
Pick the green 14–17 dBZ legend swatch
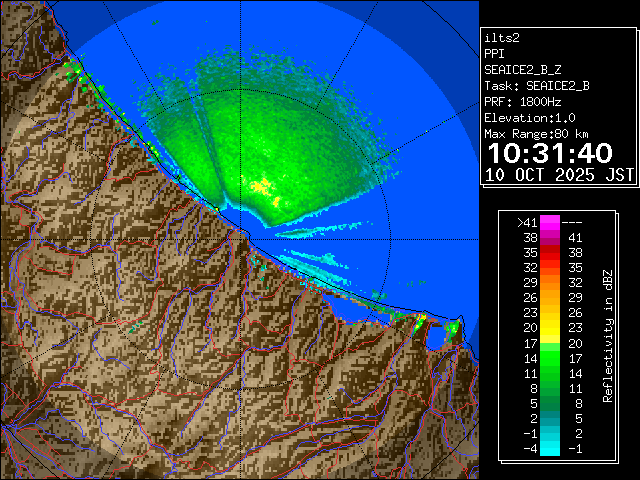550,357
